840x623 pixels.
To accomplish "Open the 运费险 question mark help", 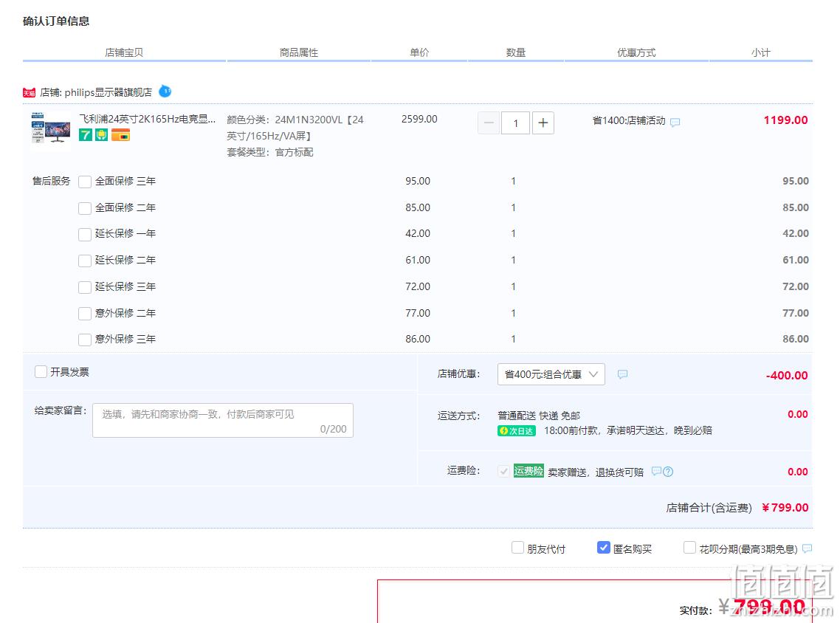I will (x=668, y=472).
